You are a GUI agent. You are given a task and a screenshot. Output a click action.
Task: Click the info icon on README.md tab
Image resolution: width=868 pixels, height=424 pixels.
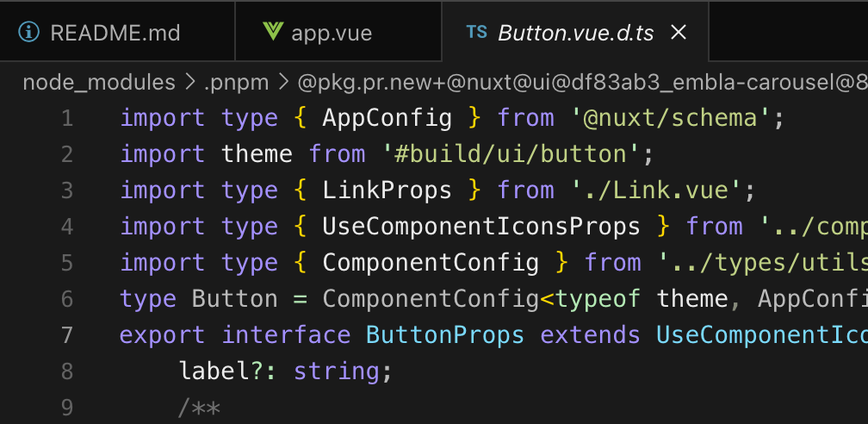(28, 32)
